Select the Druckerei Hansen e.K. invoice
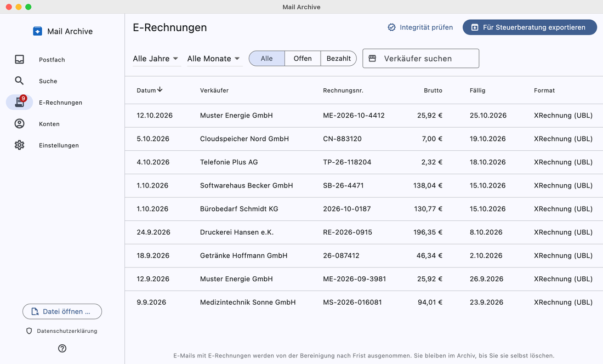Screen dimensions: 603x364 364,232
